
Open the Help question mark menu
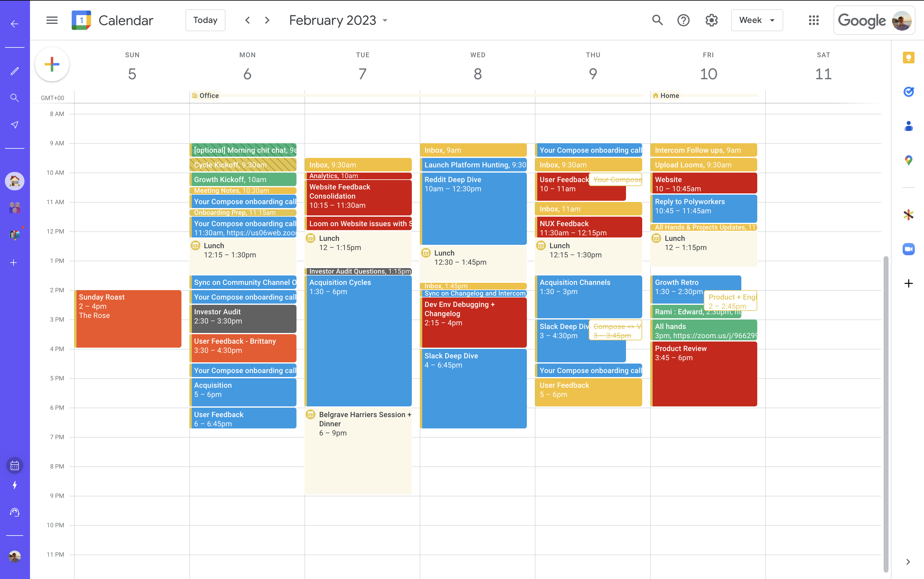click(683, 20)
